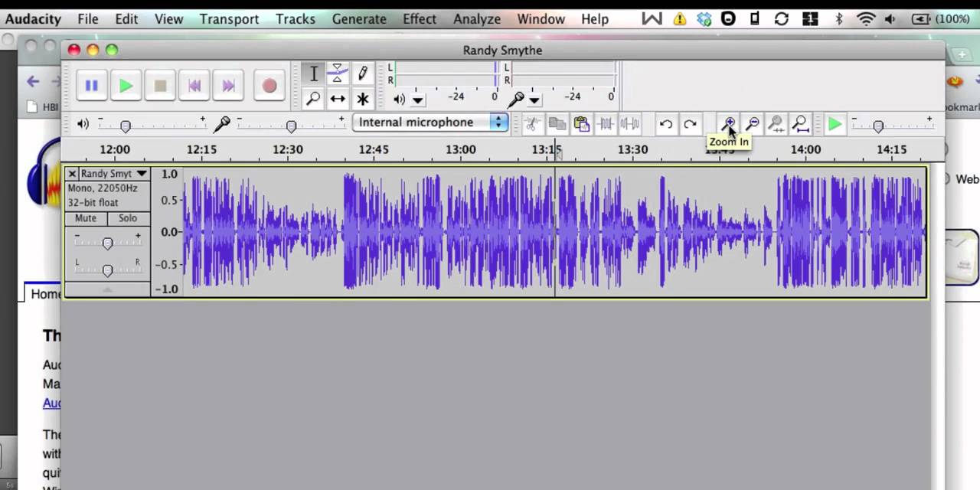Screen dimensions: 980x490
Task: Open the Effect menu
Action: click(x=420, y=19)
